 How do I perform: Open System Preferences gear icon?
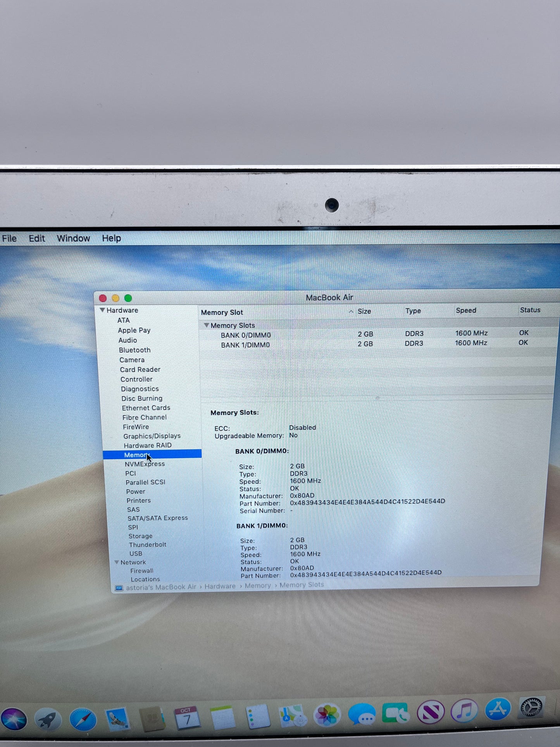coord(532,708)
